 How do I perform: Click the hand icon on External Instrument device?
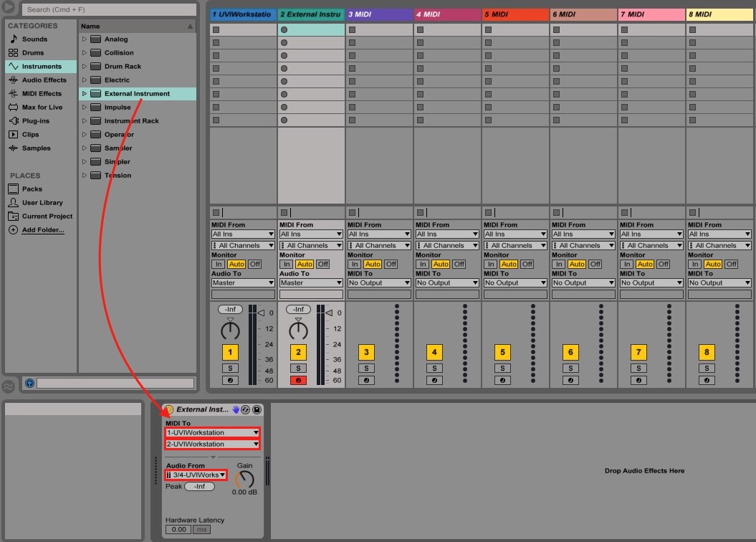point(236,409)
